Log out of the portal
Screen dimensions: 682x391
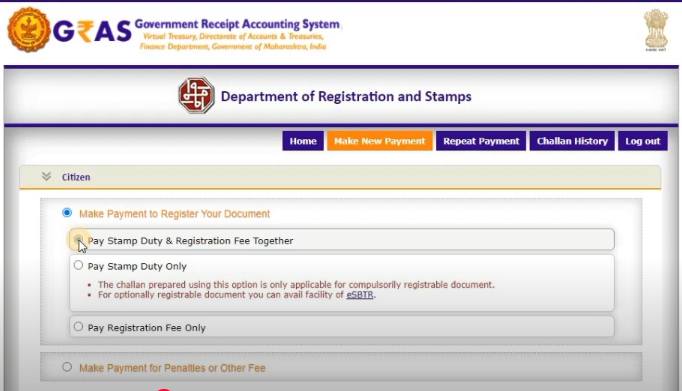tap(643, 141)
